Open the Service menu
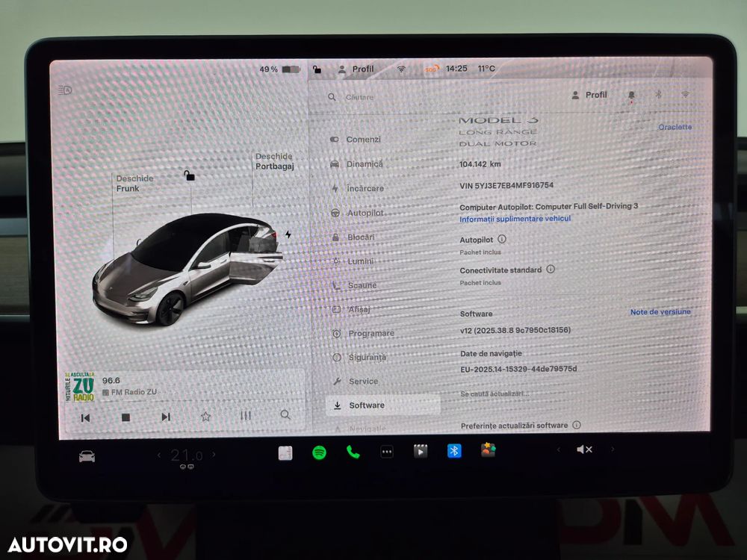 click(356, 382)
